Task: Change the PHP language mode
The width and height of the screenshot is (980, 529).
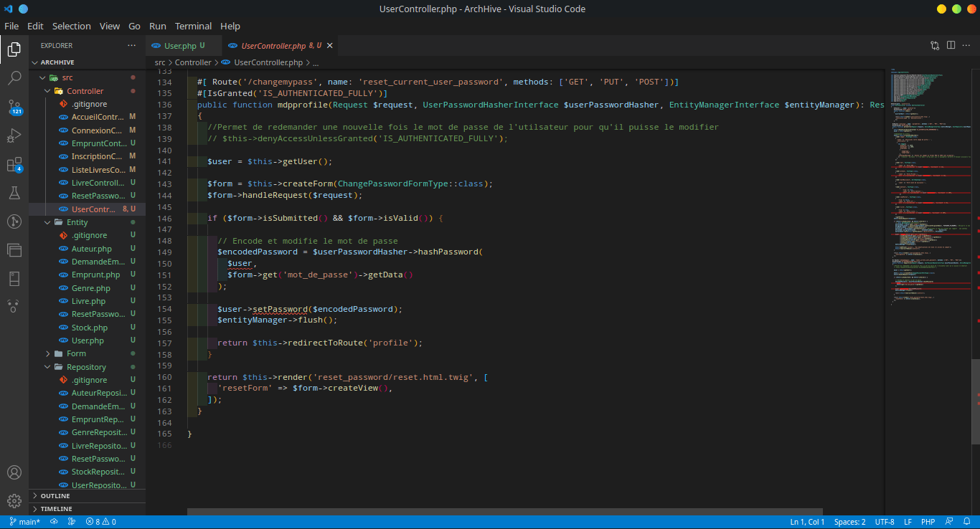Action: (x=928, y=522)
